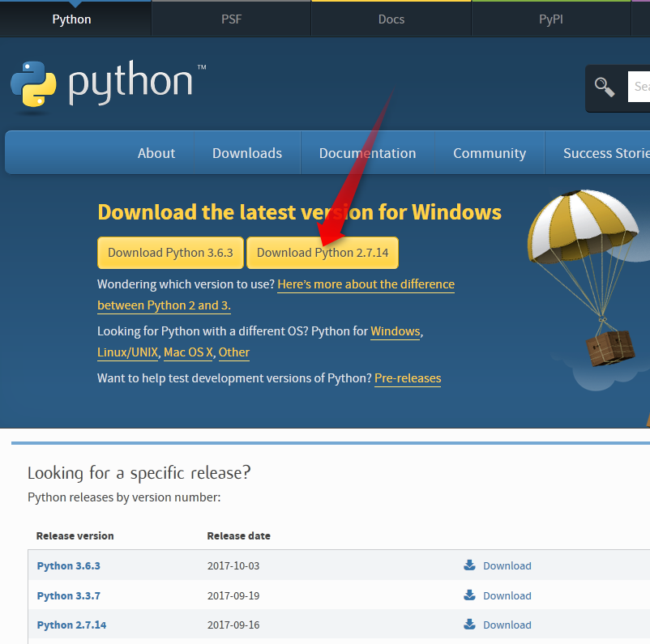
Task: Open the Downloads navigation menu
Action: point(247,153)
